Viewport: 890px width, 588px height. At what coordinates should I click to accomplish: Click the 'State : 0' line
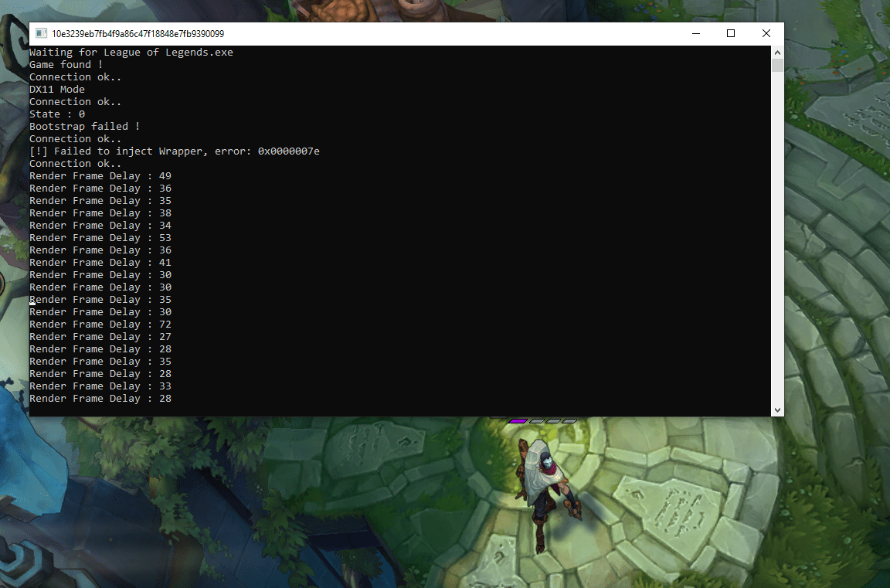point(56,114)
